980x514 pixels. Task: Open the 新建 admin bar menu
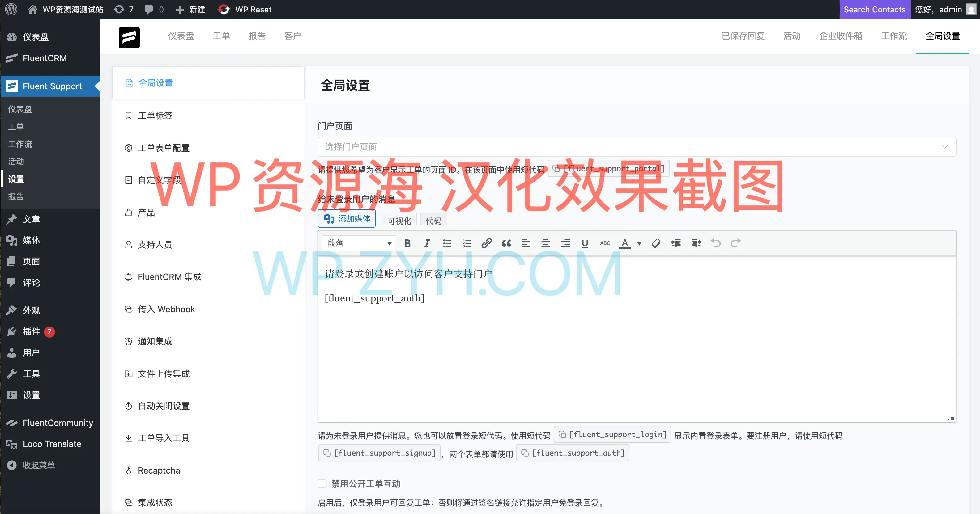190,10
